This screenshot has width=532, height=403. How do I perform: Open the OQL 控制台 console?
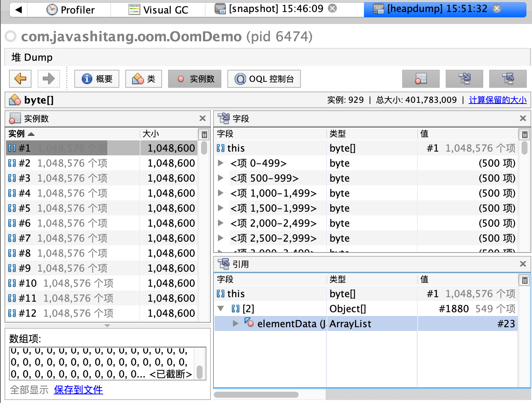pyautogui.click(x=264, y=79)
